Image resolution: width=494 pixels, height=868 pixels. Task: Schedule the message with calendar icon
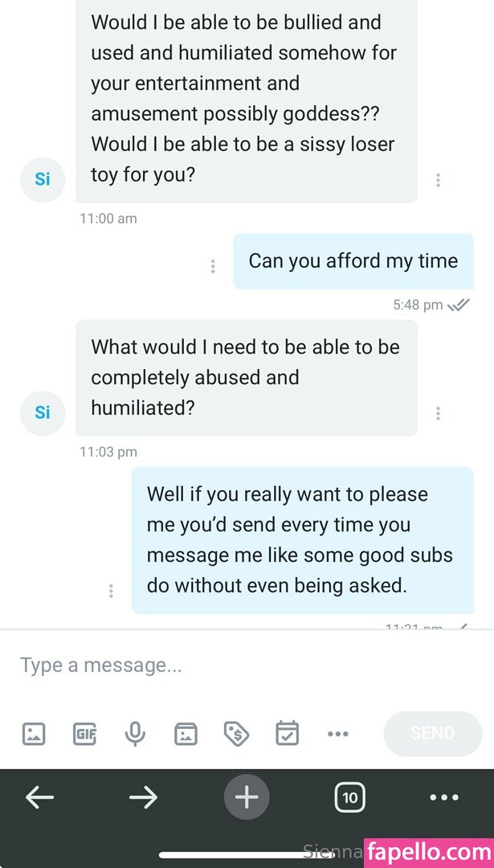(x=287, y=733)
